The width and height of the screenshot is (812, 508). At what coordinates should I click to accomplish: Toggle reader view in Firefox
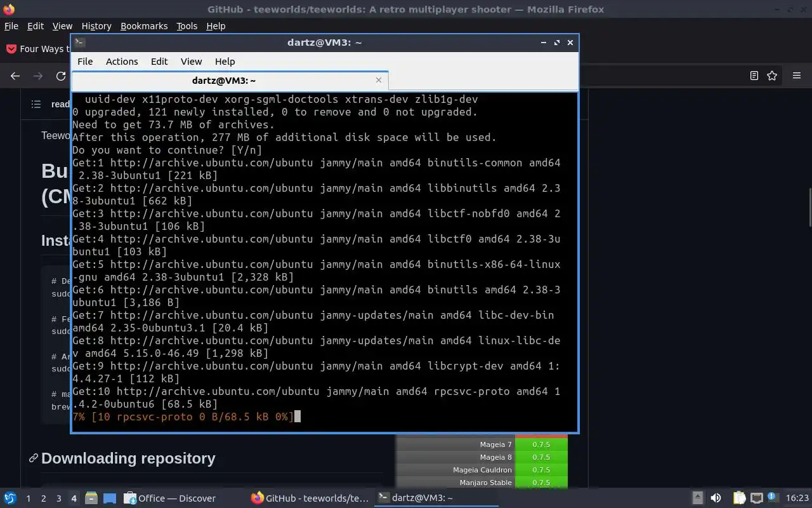point(754,76)
